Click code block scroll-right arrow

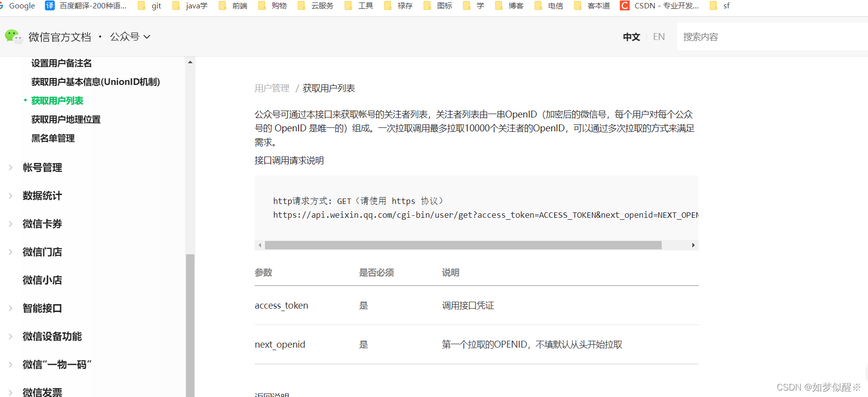pos(693,245)
